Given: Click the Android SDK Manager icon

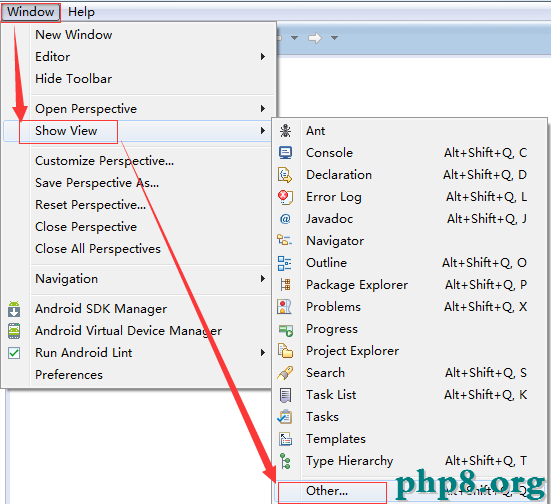Looking at the screenshot, I should tap(14, 309).
